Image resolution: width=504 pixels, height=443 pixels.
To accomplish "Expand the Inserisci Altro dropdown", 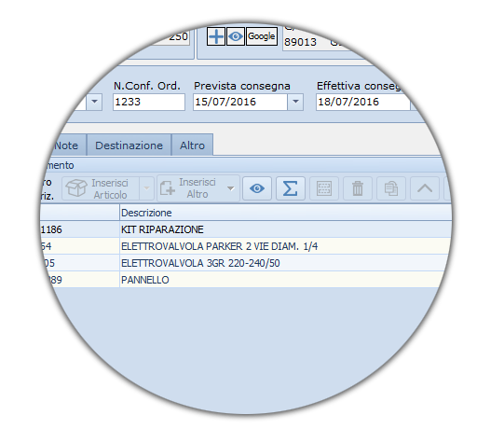I will pyautogui.click(x=231, y=188).
